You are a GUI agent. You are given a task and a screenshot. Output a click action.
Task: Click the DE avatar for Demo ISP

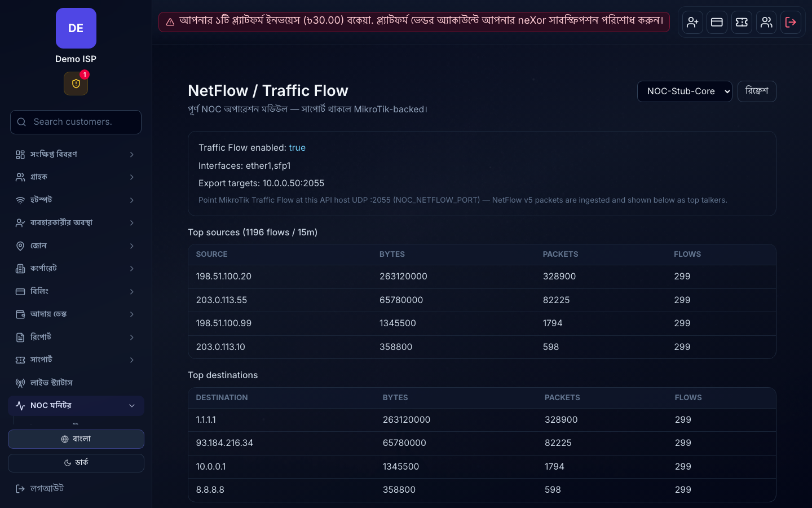click(x=76, y=28)
